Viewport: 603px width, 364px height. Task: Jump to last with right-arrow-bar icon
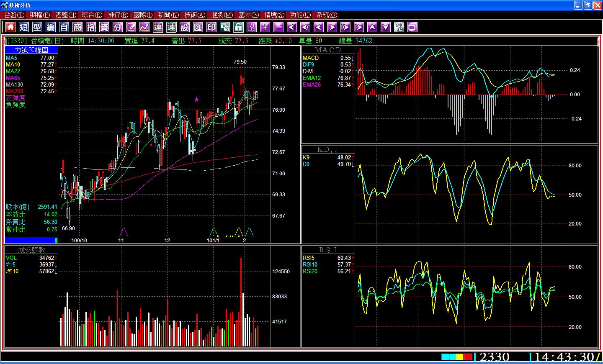point(359,27)
